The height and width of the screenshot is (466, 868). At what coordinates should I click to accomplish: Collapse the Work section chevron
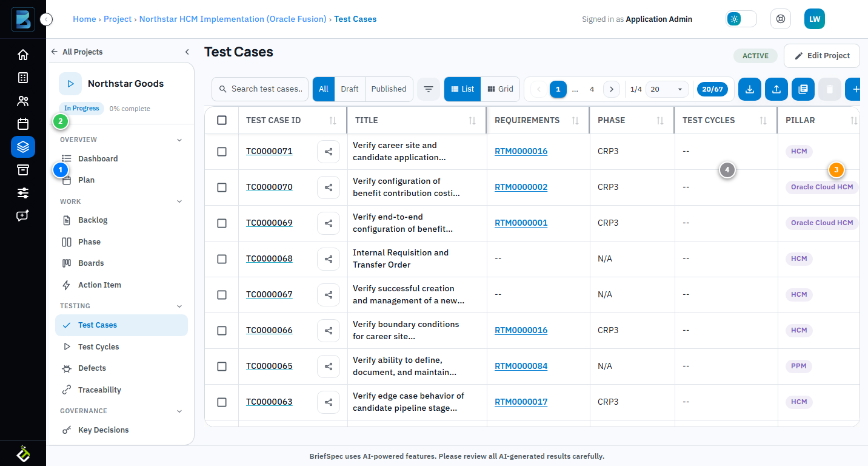[179, 201]
